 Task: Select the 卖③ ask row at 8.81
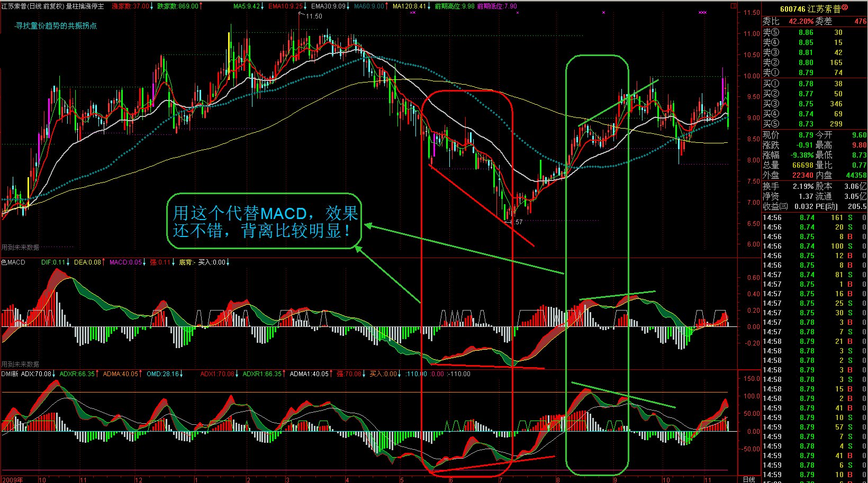pos(814,52)
